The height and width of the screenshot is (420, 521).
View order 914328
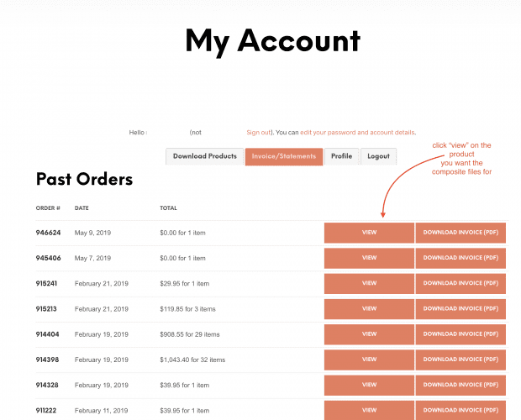pyautogui.click(x=369, y=385)
